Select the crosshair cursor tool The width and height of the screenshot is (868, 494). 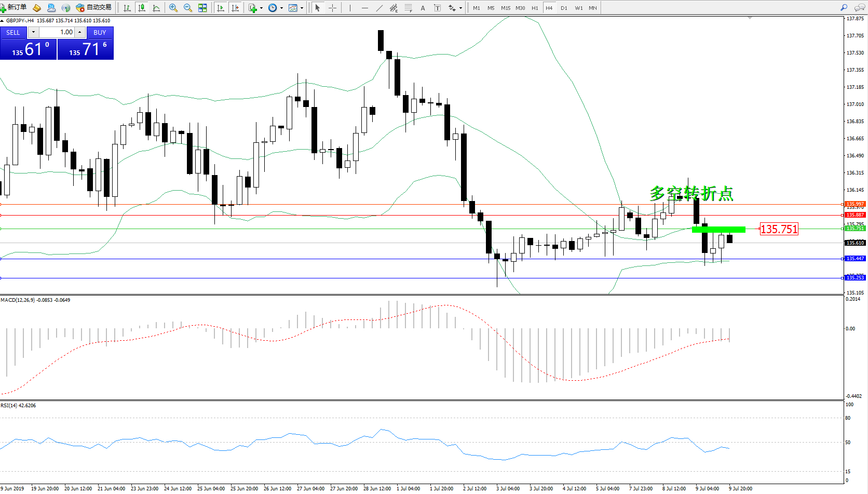tap(332, 8)
